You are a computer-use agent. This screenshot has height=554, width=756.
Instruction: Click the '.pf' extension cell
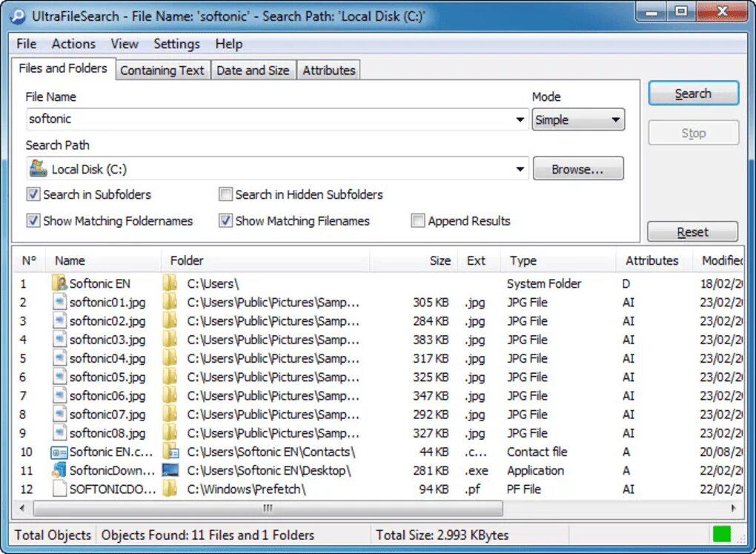pyautogui.click(x=473, y=489)
